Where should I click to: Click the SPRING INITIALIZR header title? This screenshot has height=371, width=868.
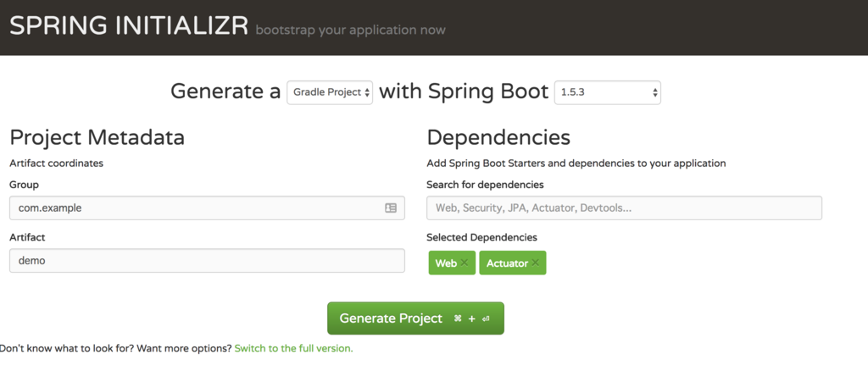[x=129, y=27]
